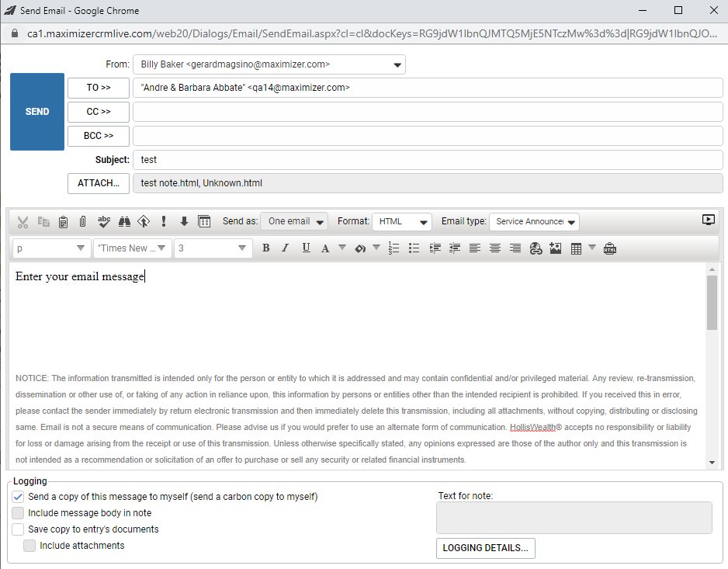The width and height of the screenshot is (728, 569).
Task: Toggle Include attachments checkbox
Action: pyautogui.click(x=29, y=545)
